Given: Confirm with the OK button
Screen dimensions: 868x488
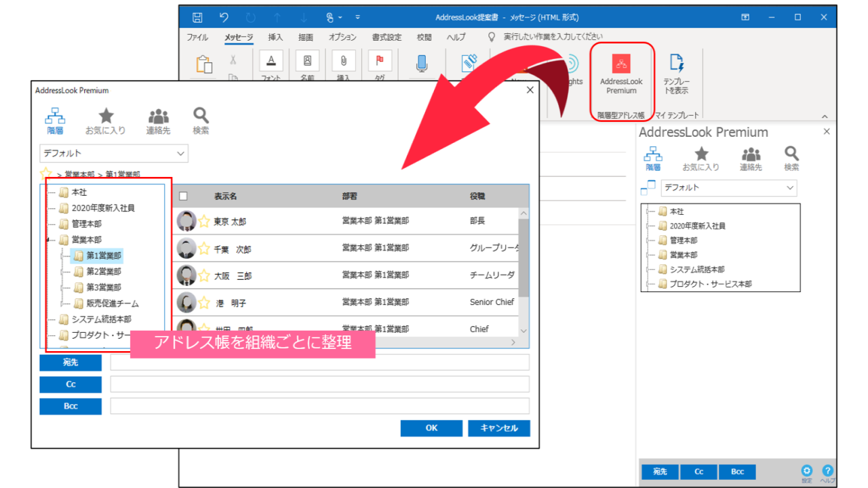Looking at the screenshot, I should (431, 428).
